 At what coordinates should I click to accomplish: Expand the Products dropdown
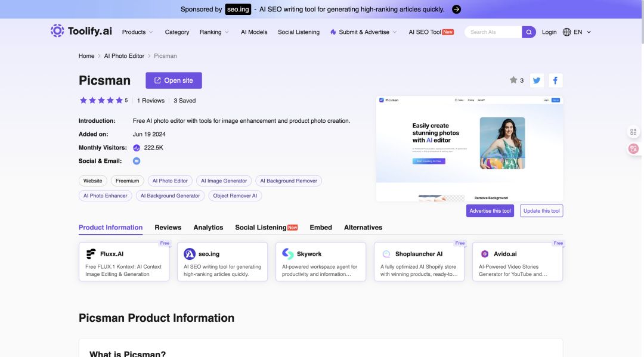[x=138, y=32]
